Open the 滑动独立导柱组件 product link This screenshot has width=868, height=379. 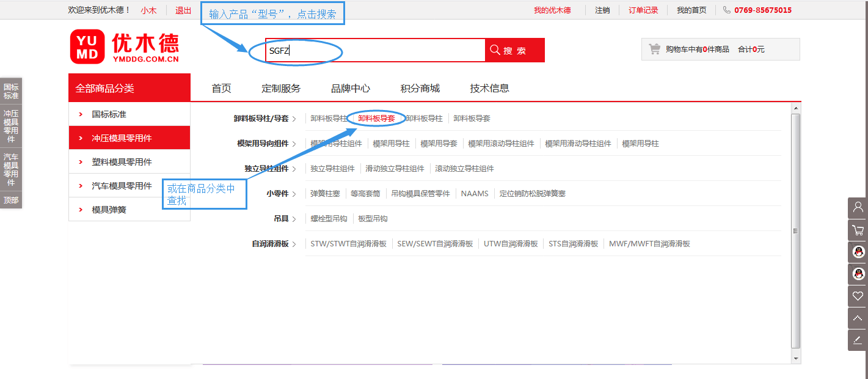395,169
